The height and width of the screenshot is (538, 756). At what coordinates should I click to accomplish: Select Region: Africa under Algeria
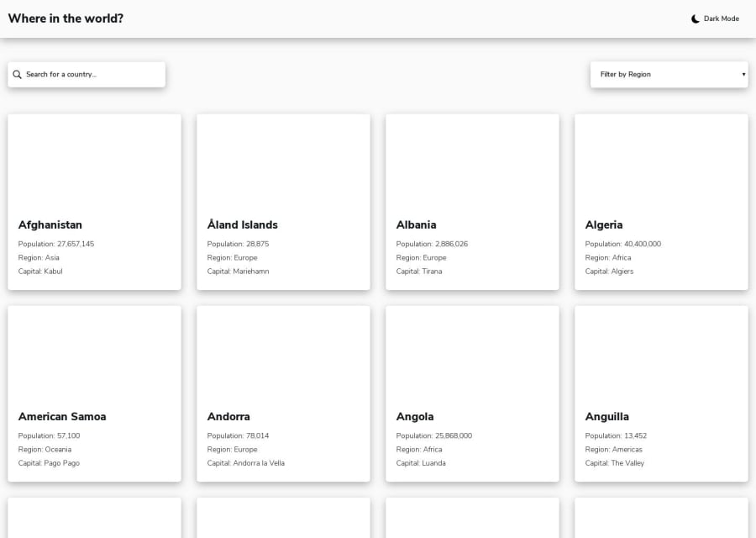pyautogui.click(x=608, y=258)
